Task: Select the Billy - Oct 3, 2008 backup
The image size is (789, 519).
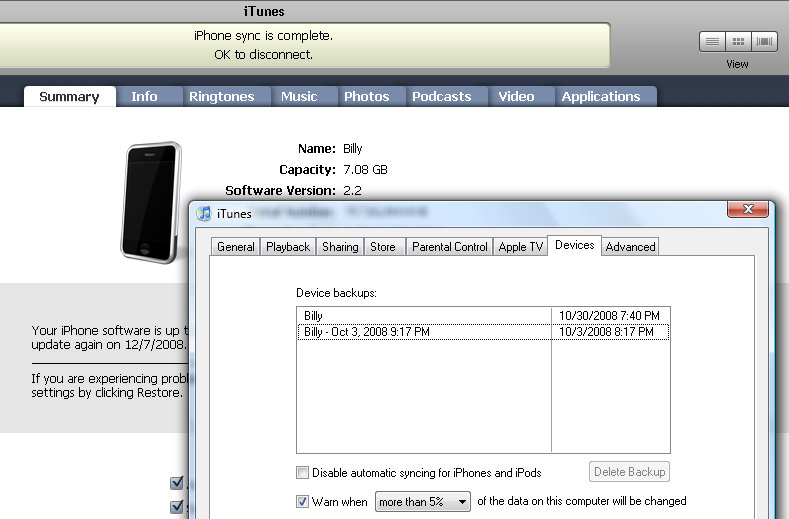Action: click(x=483, y=332)
